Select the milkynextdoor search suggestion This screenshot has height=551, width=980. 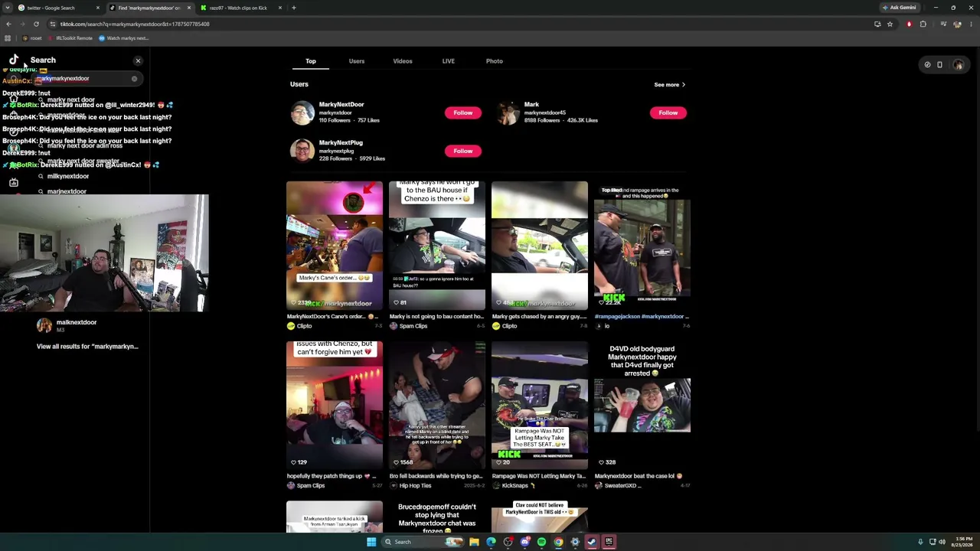click(x=68, y=177)
